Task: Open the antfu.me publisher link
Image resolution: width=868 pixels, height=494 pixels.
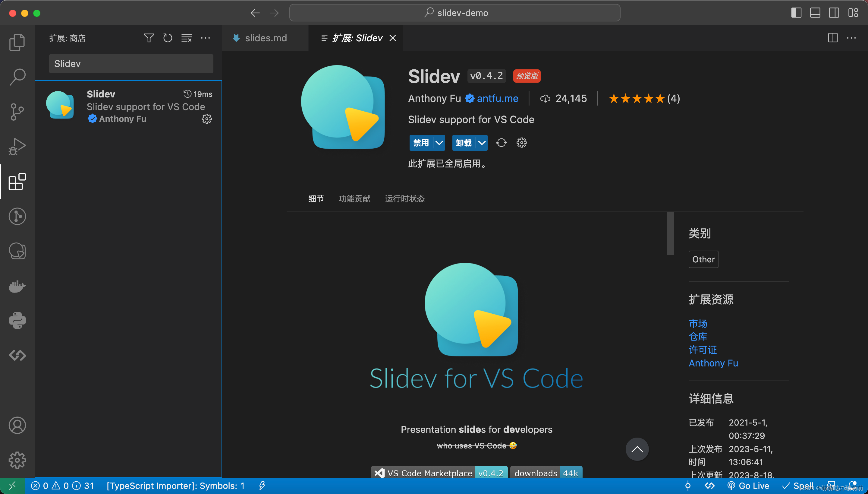Action: (x=497, y=98)
